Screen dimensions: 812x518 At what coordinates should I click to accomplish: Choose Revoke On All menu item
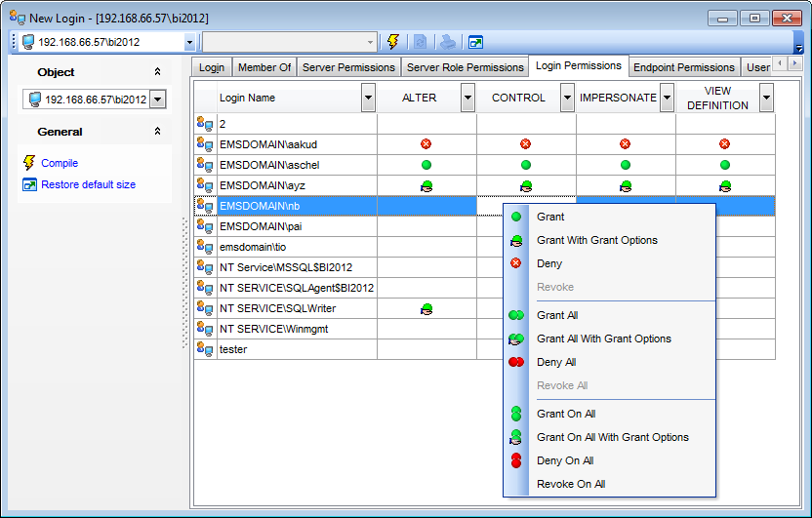click(x=610, y=484)
